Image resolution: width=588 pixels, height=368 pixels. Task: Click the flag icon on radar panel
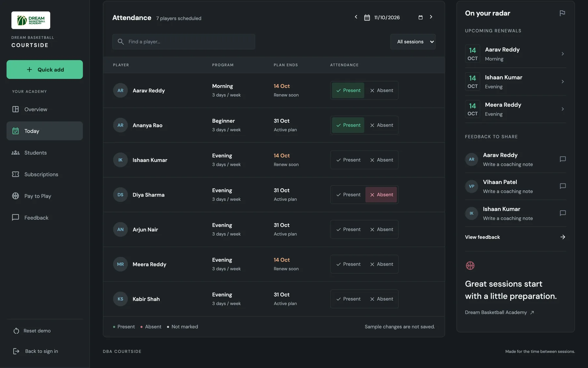(x=562, y=13)
